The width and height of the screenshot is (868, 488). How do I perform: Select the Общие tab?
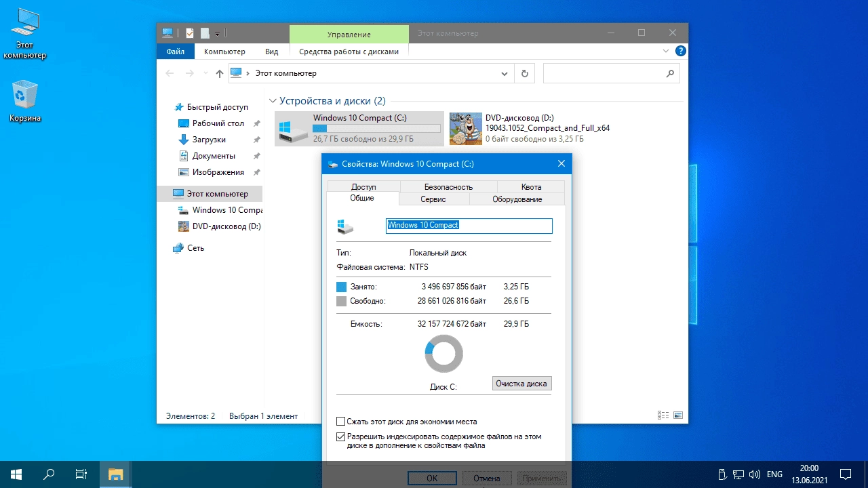(x=362, y=199)
